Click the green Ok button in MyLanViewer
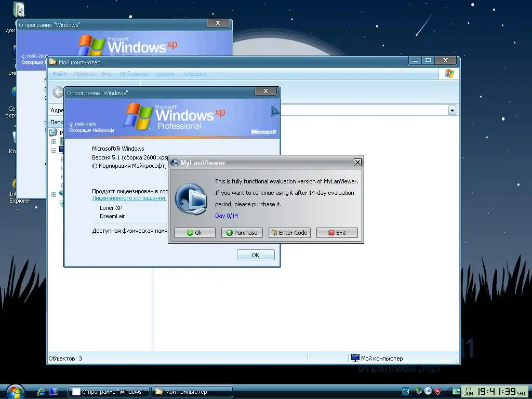The width and height of the screenshot is (532, 399). (x=195, y=233)
